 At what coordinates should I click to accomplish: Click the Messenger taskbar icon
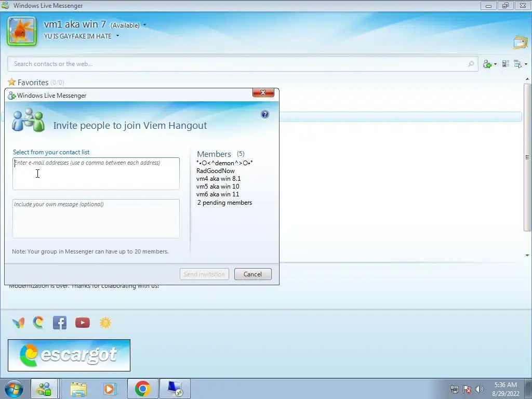coord(45,389)
